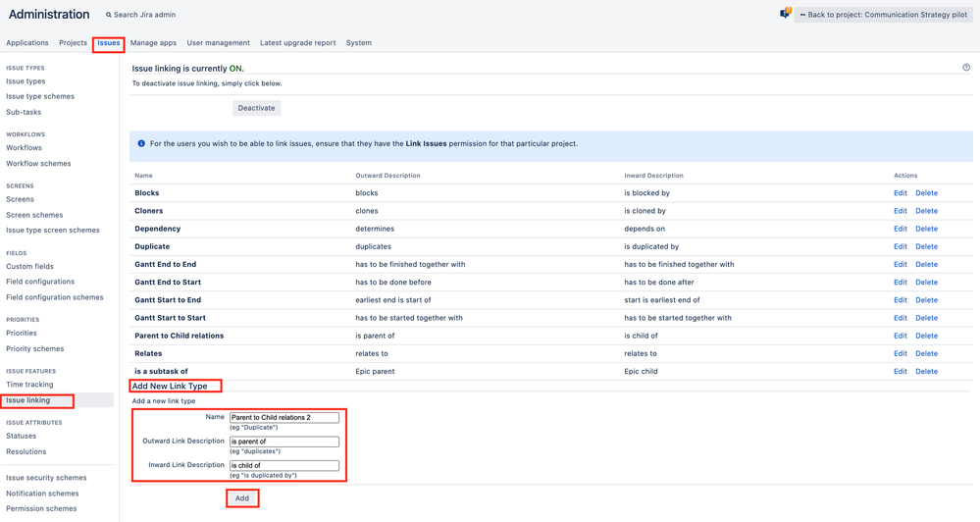
Task: Delete the Dependency link type
Action: [926, 229]
